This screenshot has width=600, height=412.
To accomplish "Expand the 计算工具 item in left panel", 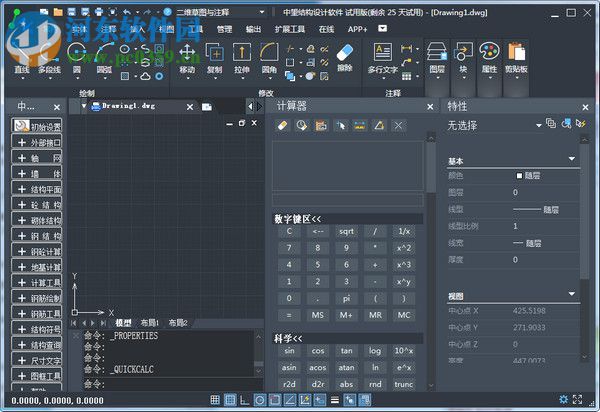I will pos(37,282).
